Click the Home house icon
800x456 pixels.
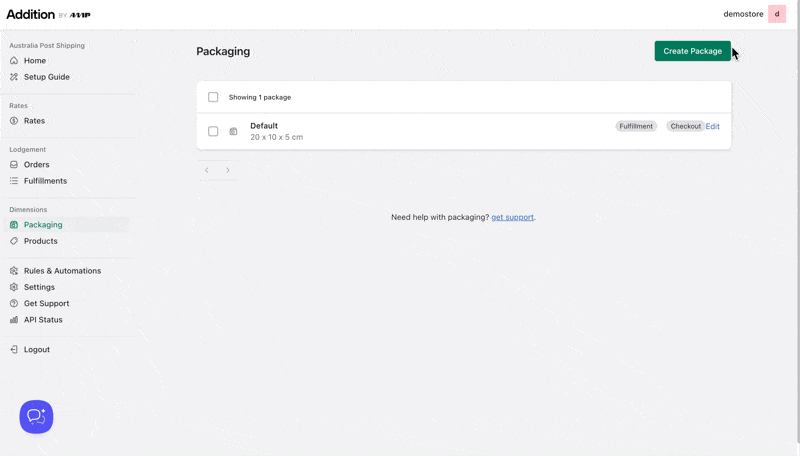click(14, 61)
